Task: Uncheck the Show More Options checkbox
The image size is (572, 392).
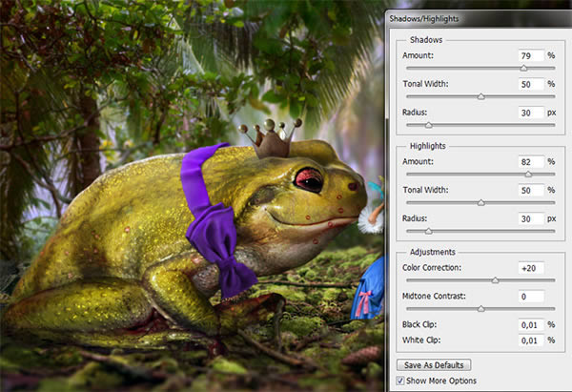Action: pos(400,381)
